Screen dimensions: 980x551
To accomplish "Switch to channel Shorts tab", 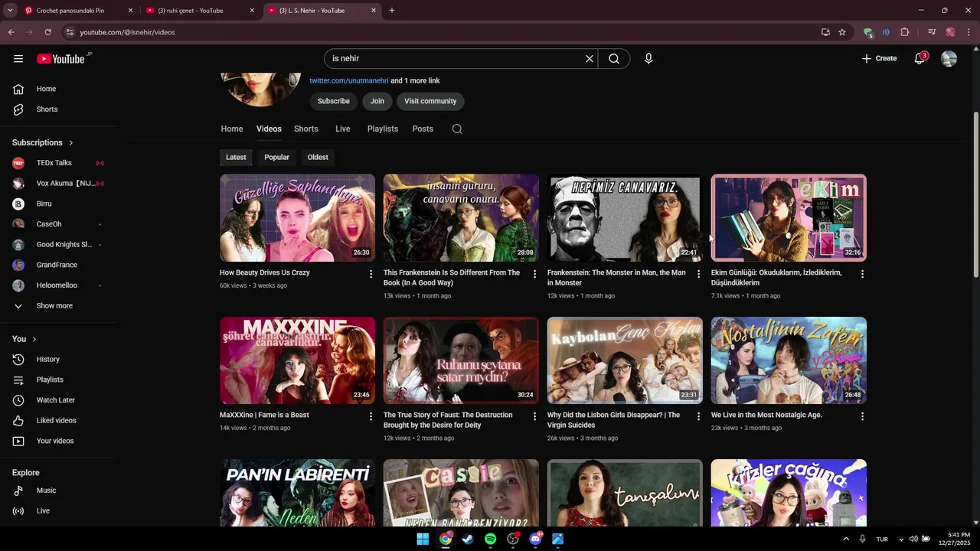I will tap(306, 129).
